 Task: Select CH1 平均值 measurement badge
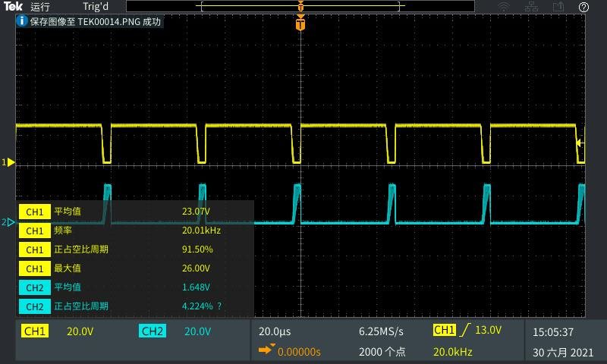35,212
